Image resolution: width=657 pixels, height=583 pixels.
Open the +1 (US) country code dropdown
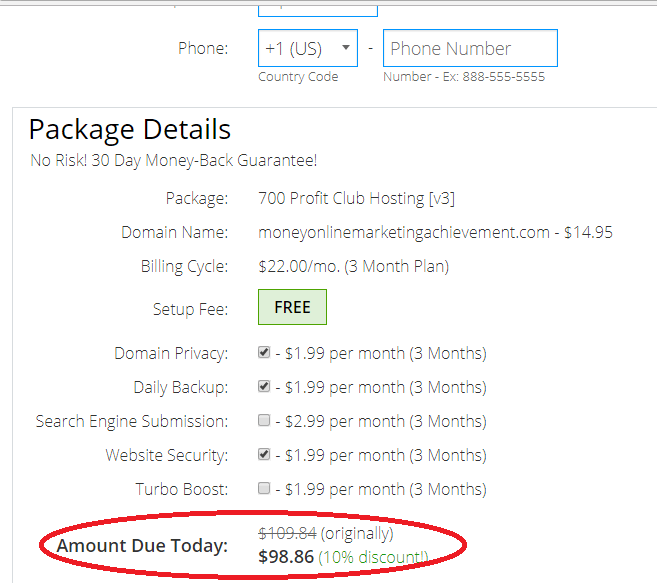[308, 48]
